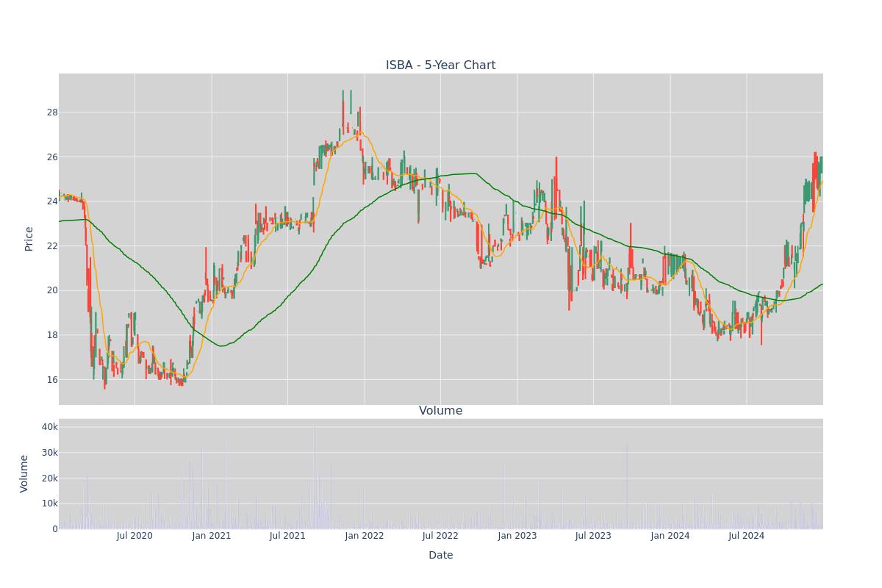Screen dimensions: 882x588
Task: Click the tallest volume bar in late 2021
Action: click(314, 476)
